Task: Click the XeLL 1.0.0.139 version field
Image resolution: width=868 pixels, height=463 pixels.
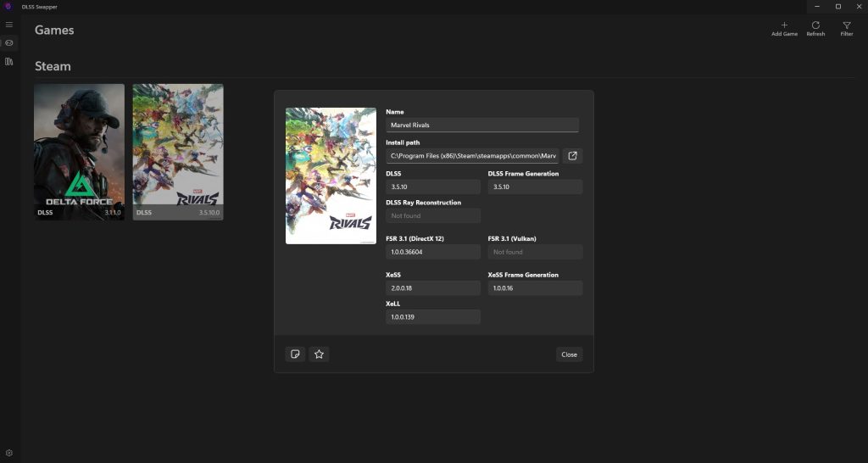Action: 432,317
